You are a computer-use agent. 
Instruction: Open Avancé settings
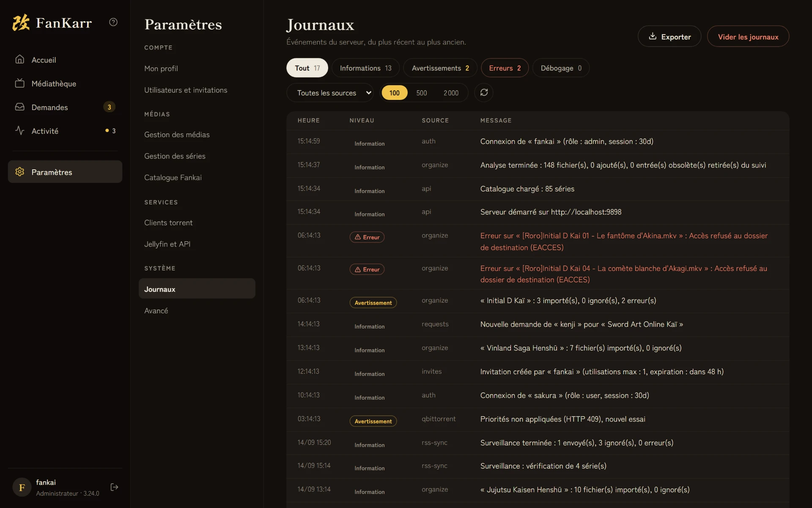[197, 310]
